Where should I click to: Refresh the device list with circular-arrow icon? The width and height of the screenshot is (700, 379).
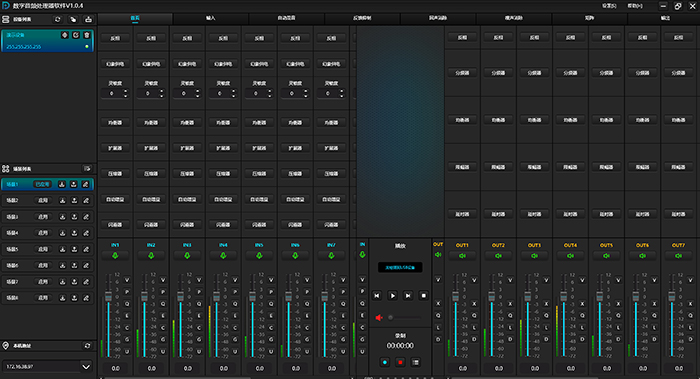coord(58,20)
